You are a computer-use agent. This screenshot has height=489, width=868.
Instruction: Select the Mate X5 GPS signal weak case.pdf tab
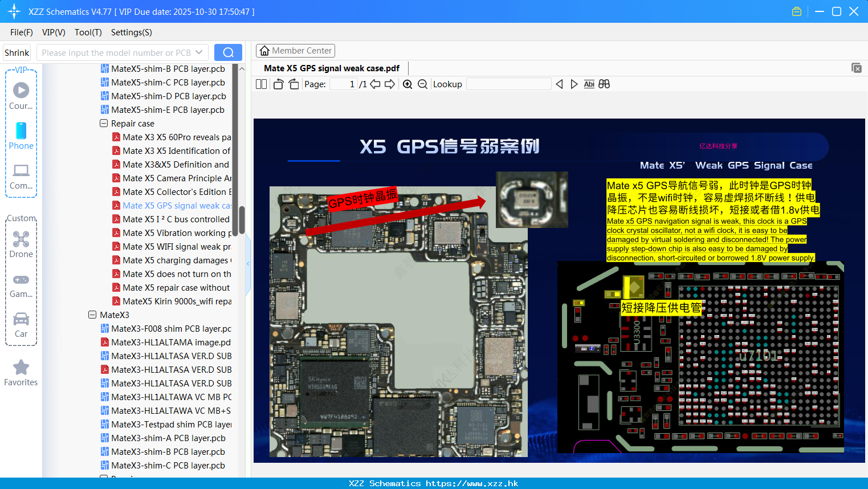(332, 68)
